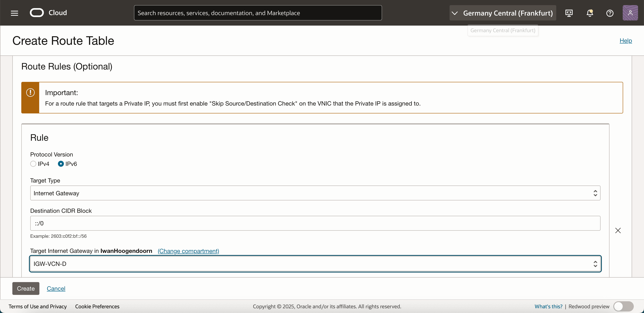Focus the resource search bar
644x313 pixels.
(x=257, y=13)
